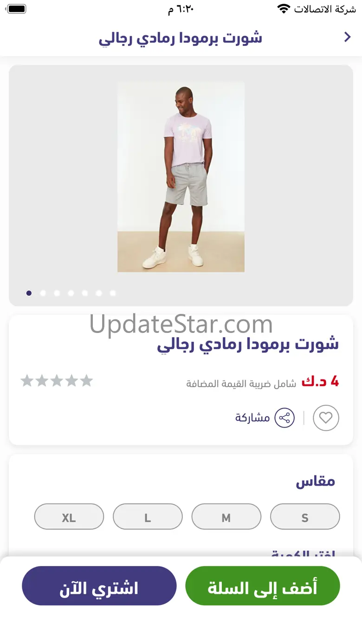Tap the battery status icon
Viewport: 362px width, 644px height.
coord(17,9)
